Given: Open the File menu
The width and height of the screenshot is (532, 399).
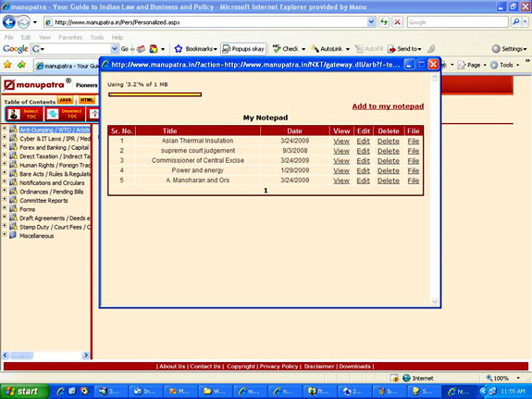Looking at the screenshot, I should 9,37.
